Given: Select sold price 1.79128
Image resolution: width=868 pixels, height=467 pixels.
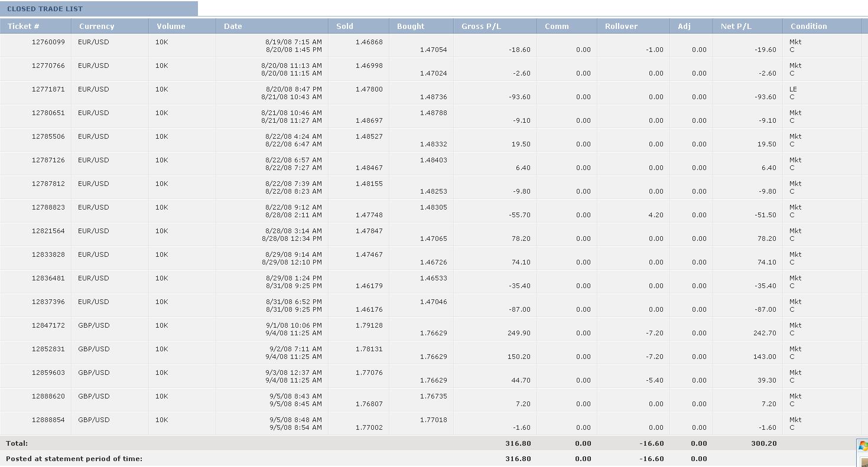Looking at the screenshot, I should tap(369, 325).
